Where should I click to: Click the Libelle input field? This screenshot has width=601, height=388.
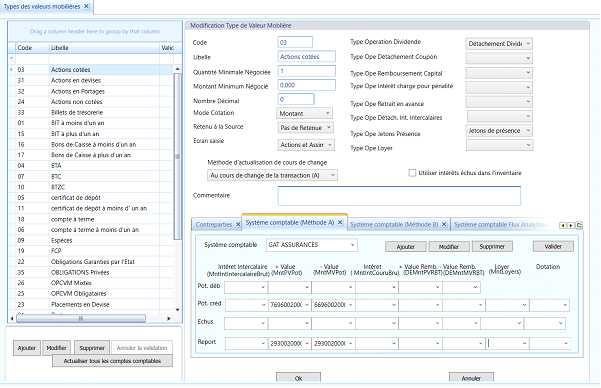pyautogui.click(x=307, y=56)
